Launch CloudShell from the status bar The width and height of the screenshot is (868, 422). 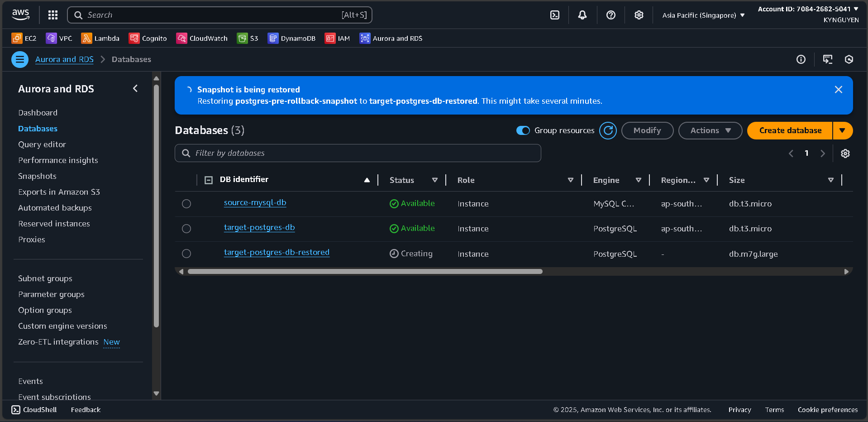(33, 409)
